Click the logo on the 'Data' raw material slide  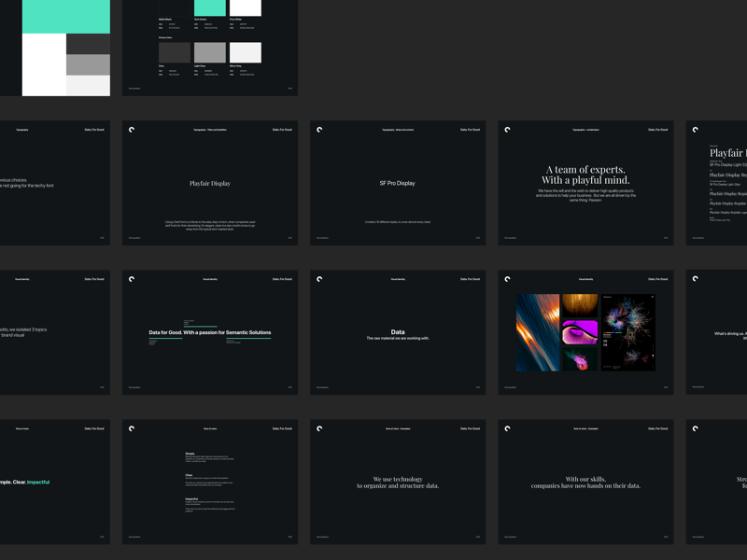click(319, 279)
